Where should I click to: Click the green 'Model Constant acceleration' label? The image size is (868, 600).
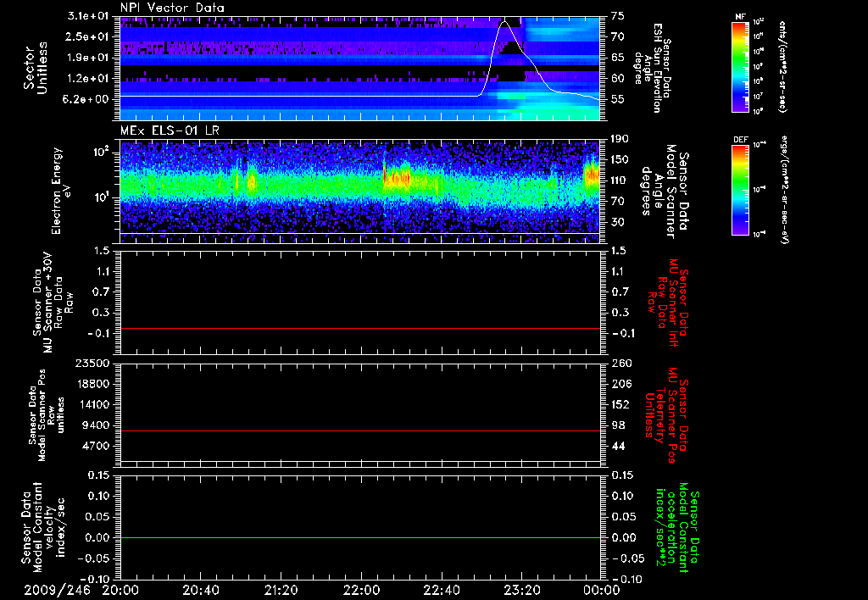pyautogui.click(x=677, y=528)
